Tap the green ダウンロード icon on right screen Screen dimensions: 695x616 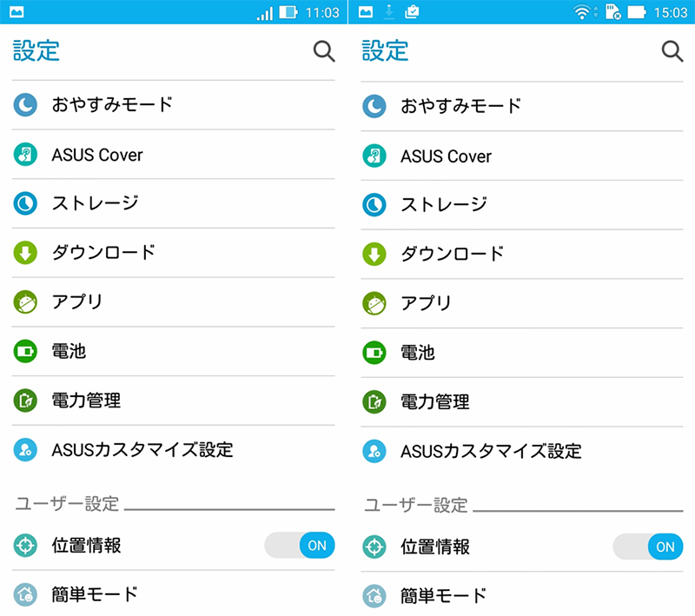click(x=374, y=254)
